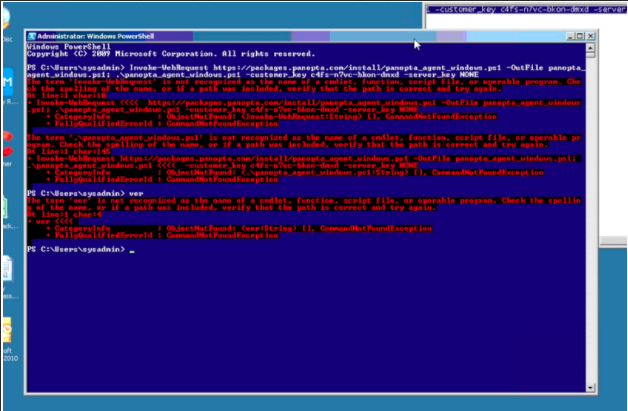Open the document desktop icon
The height and width of the screenshot is (411, 628).
(x=7, y=268)
